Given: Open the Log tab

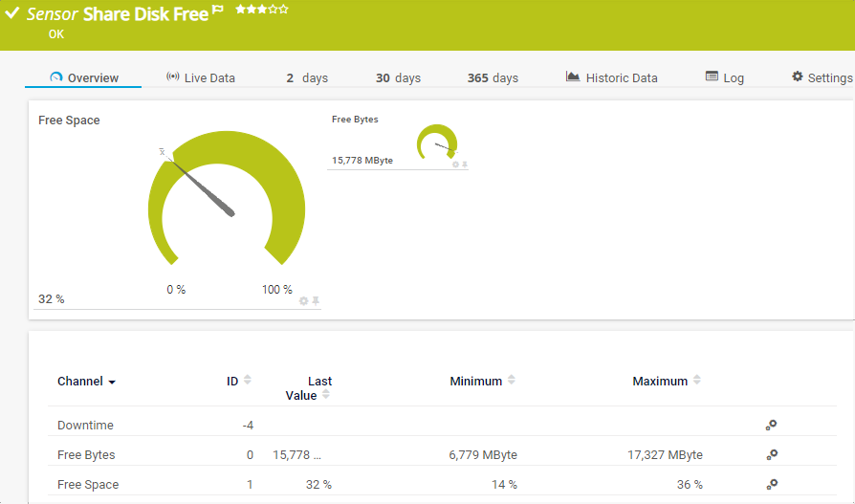Looking at the screenshot, I should tap(724, 78).
